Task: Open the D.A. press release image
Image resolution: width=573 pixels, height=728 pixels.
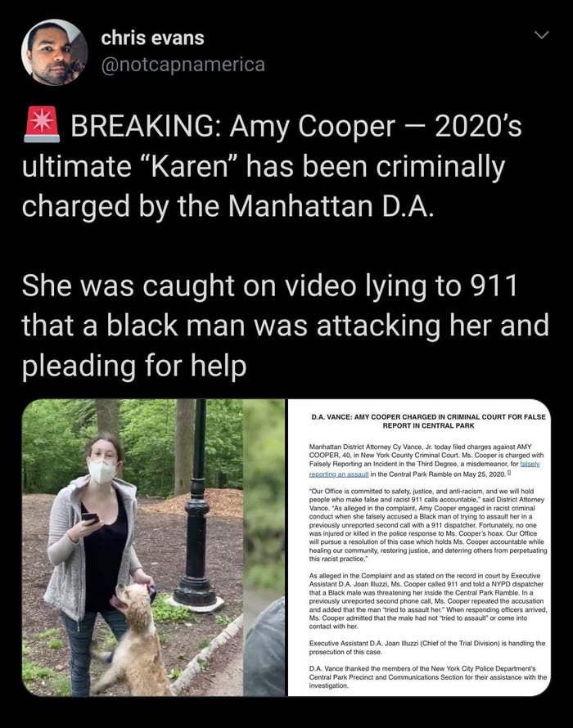Action: click(x=419, y=547)
